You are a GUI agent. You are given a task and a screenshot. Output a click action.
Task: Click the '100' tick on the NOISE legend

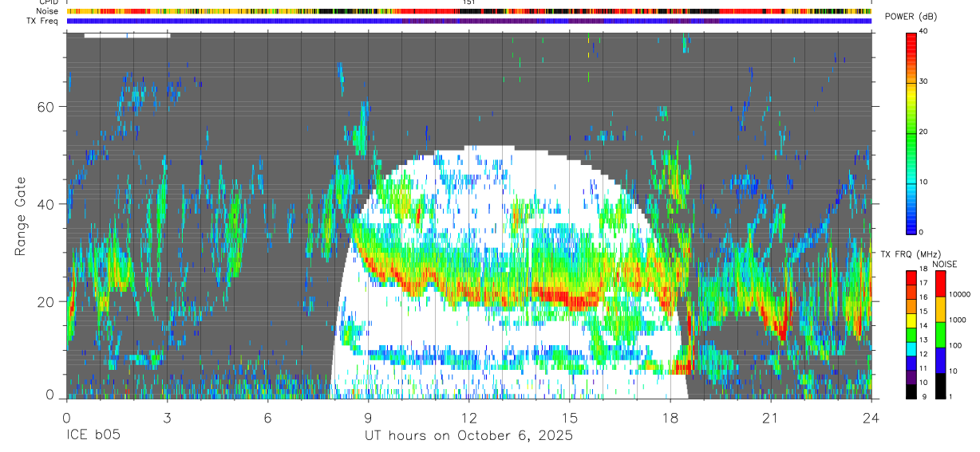tap(955, 345)
